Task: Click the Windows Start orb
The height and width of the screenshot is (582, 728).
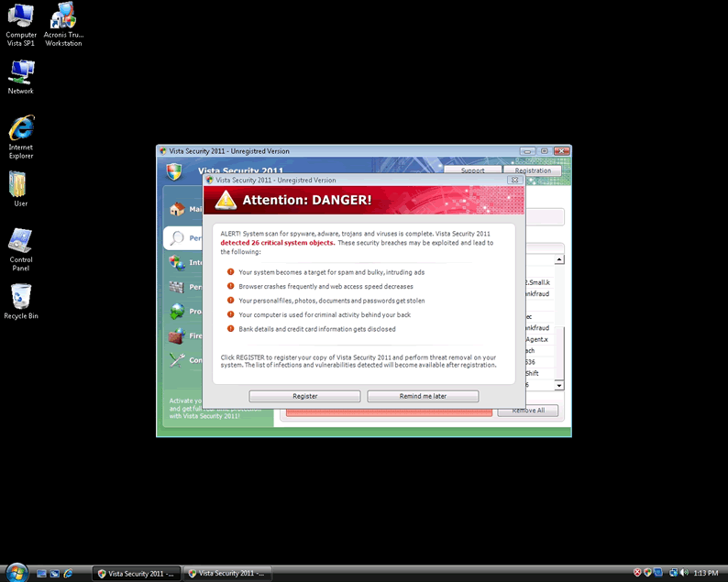Action: point(14,572)
